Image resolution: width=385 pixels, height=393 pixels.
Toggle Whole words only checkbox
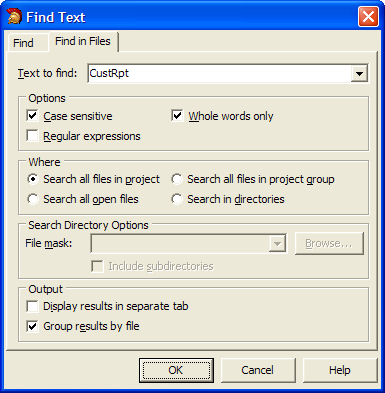[x=177, y=116]
